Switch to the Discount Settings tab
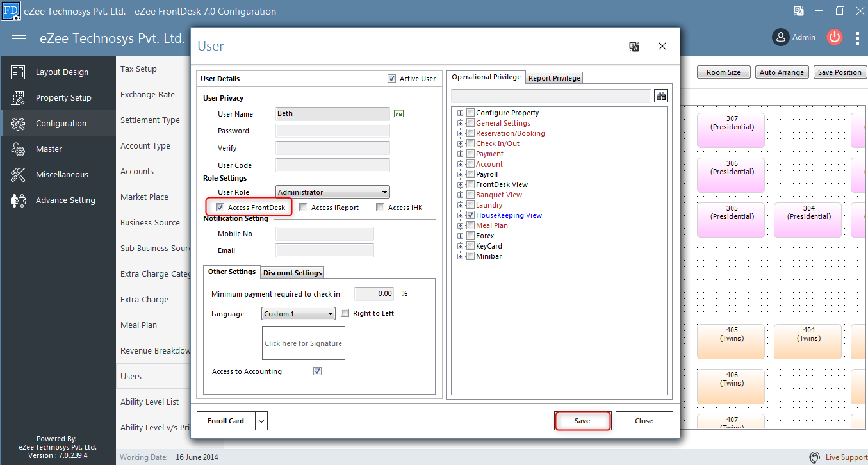The image size is (868, 465). tap(293, 273)
